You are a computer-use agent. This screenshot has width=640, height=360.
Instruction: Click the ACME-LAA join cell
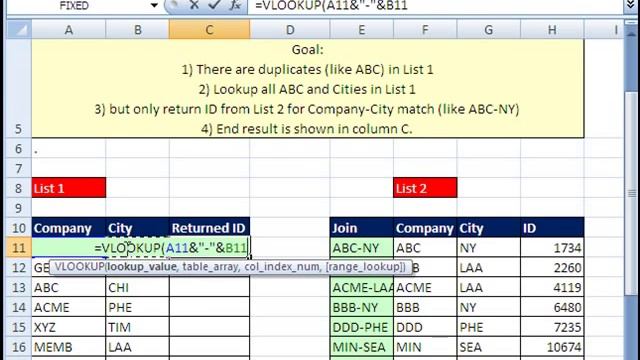point(362,287)
